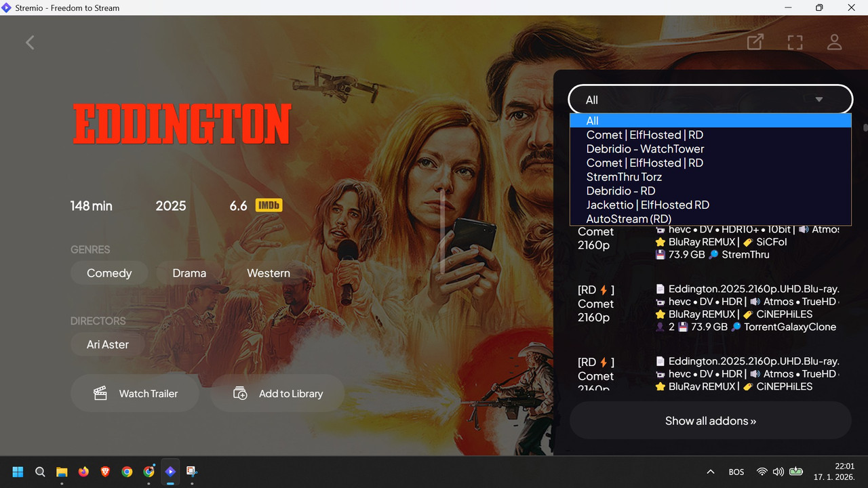
Task: Open Snipping Tool taskbar icon
Action: click(x=192, y=472)
